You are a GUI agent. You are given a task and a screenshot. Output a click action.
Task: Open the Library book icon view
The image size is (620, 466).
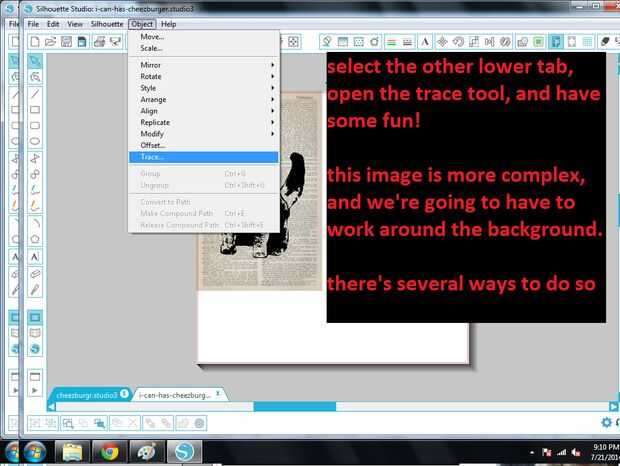[x=35, y=333]
